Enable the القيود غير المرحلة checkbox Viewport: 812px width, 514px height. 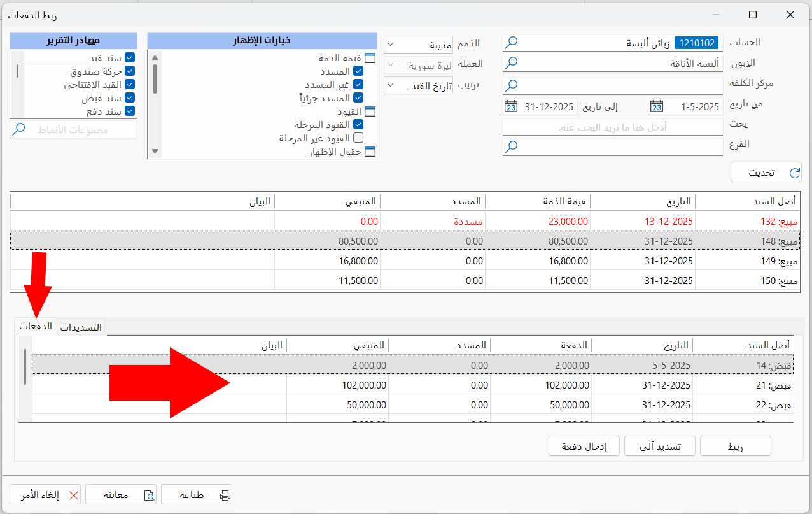[358, 137]
